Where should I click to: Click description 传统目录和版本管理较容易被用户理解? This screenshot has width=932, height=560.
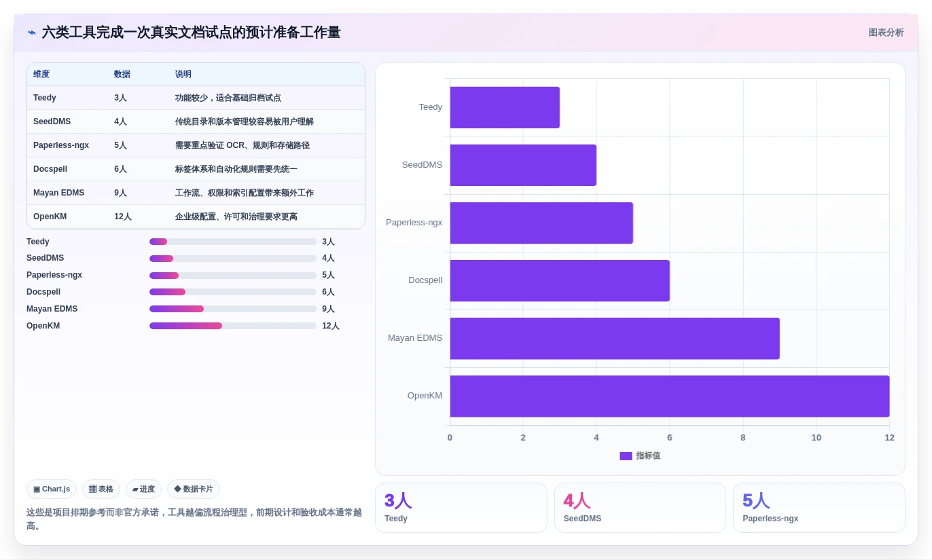pos(245,122)
